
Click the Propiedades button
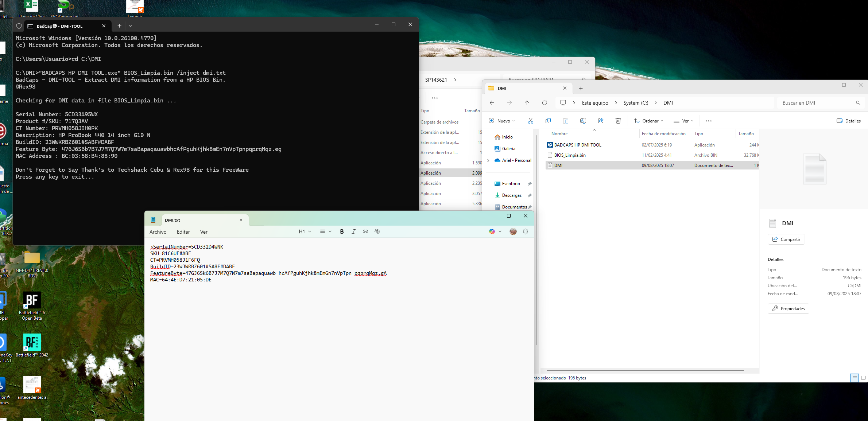coord(788,308)
